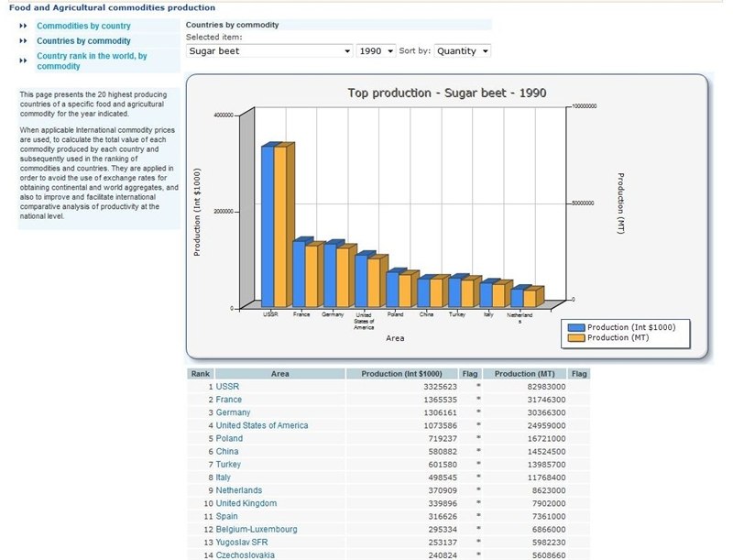The height and width of the screenshot is (560, 733).
Task: Click arrow icon beside Countries by commodity
Action: click(x=24, y=41)
